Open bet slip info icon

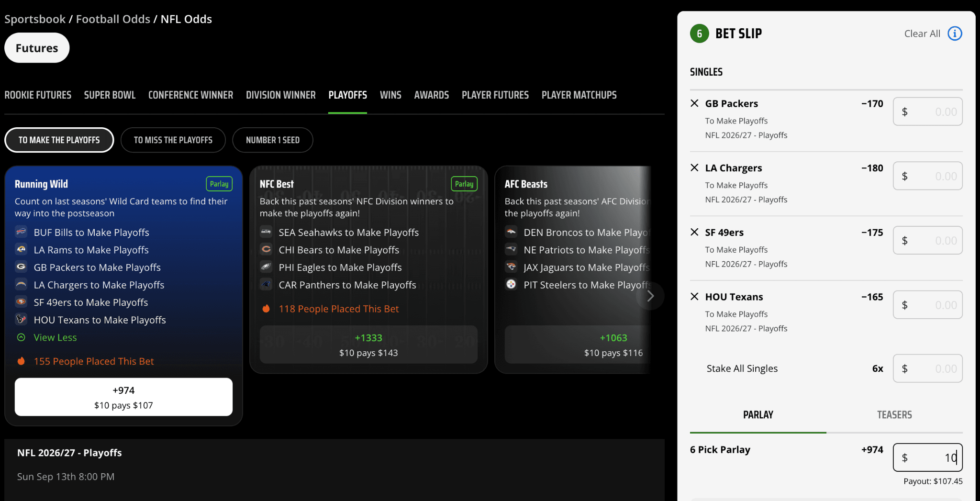[955, 33]
